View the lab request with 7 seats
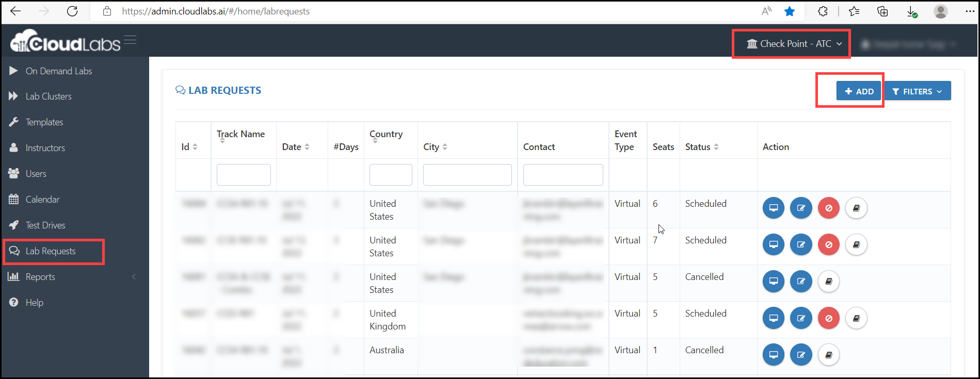The width and height of the screenshot is (980, 379). (774, 244)
